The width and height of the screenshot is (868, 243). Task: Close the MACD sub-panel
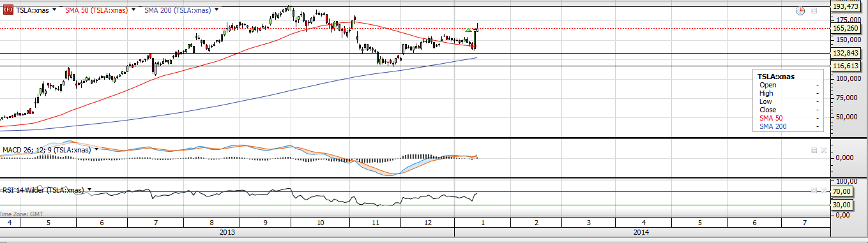click(x=823, y=150)
